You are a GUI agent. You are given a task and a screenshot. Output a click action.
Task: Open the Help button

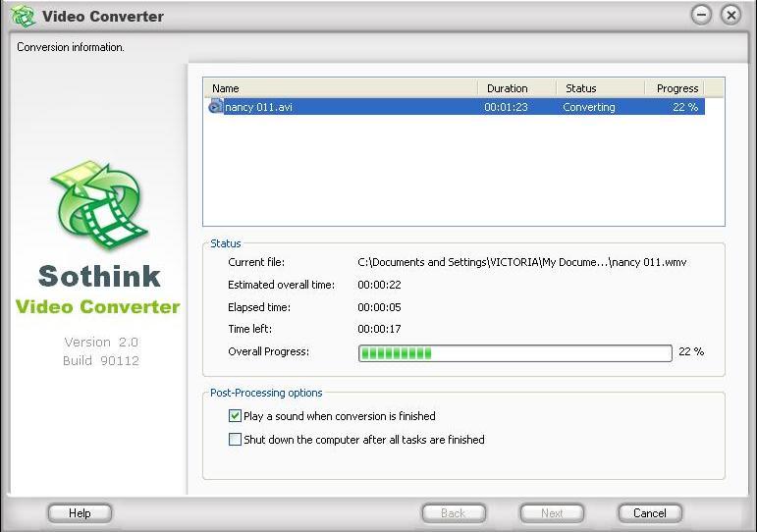[80, 513]
